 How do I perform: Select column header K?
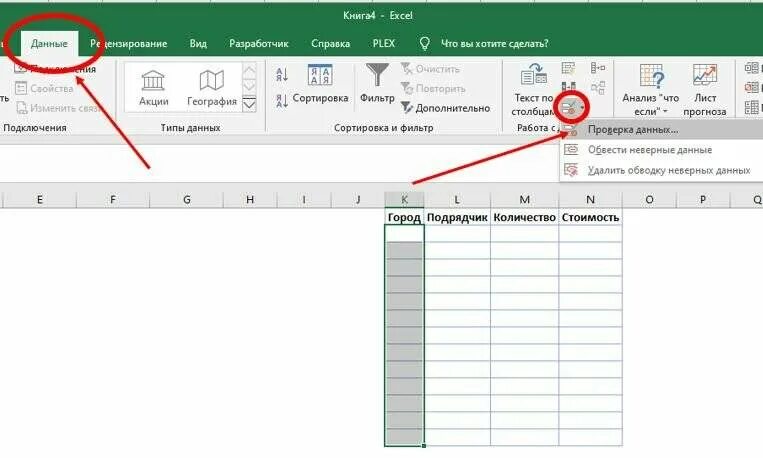coord(404,200)
